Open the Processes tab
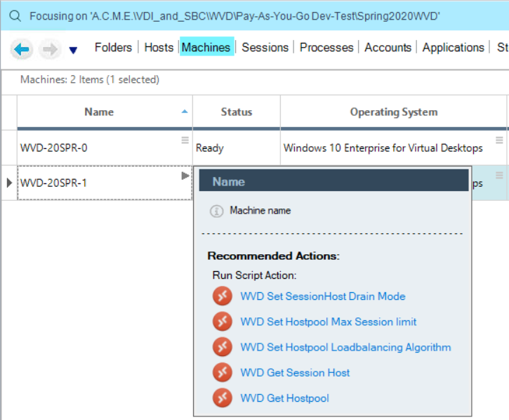The width and height of the screenshot is (509, 420). (326, 48)
